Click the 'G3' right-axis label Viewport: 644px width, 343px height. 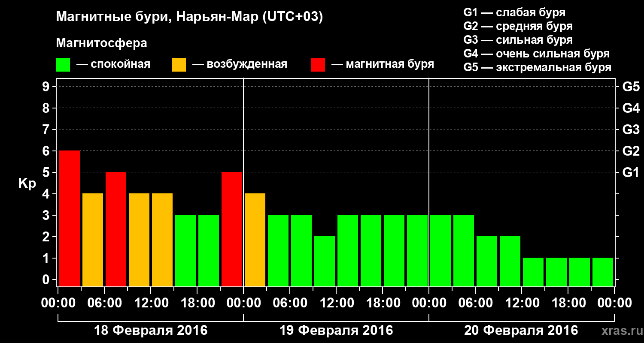[x=631, y=130]
